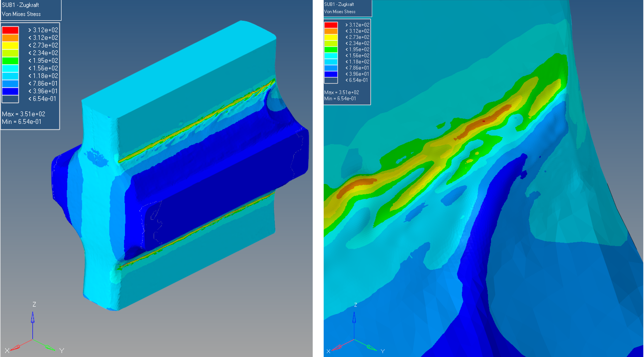Click the light green band 2.34e+02
The image size is (644, 357).
10,53
